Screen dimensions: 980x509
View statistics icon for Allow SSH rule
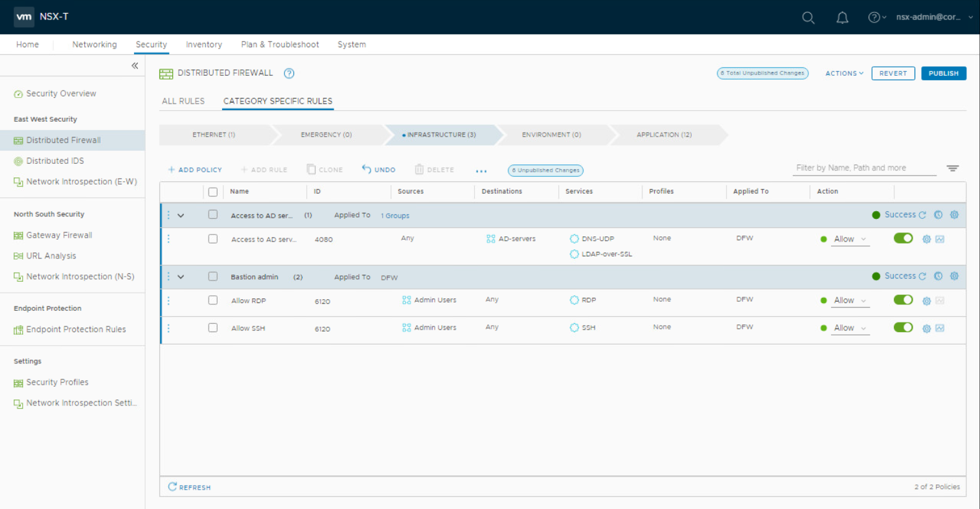tap(940, 328)
